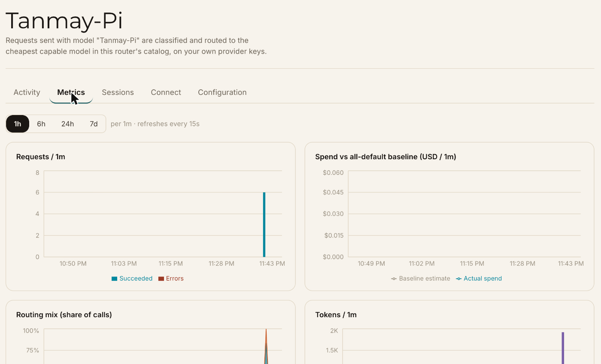Image resolution: width=601 pixels, height=364 pixels.
Task: Select the 1h time range
Action: pyautogui.click(x=18, y=124)
